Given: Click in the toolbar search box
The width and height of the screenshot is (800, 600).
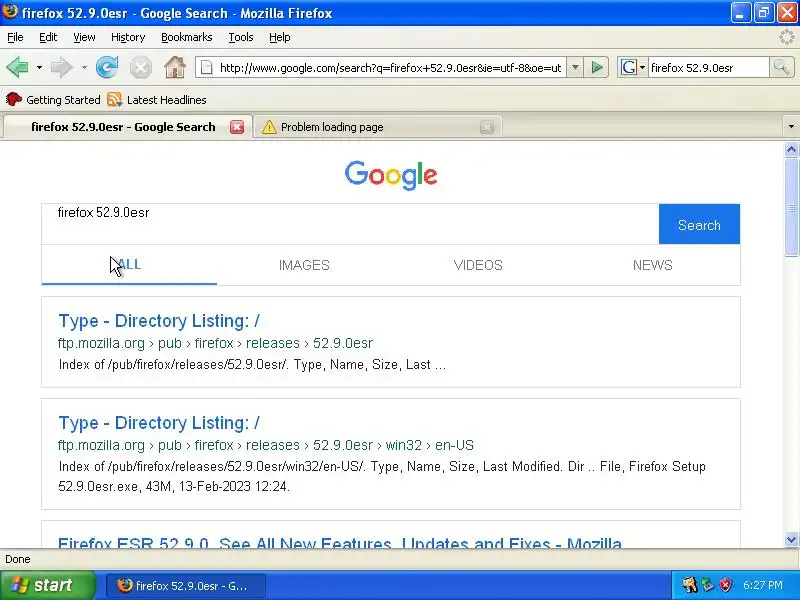Looking at the screenshot, I should click(708, 68).
